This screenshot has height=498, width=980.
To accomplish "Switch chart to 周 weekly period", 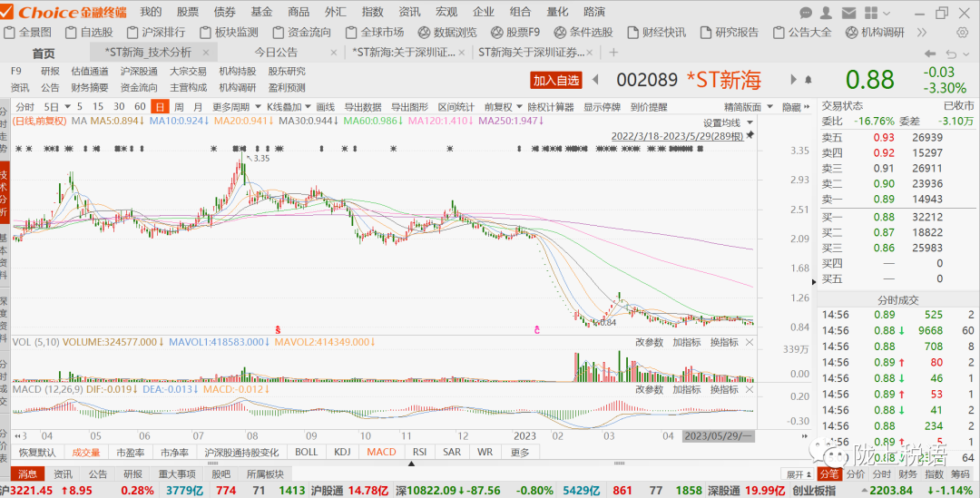I will pos(180,107).
